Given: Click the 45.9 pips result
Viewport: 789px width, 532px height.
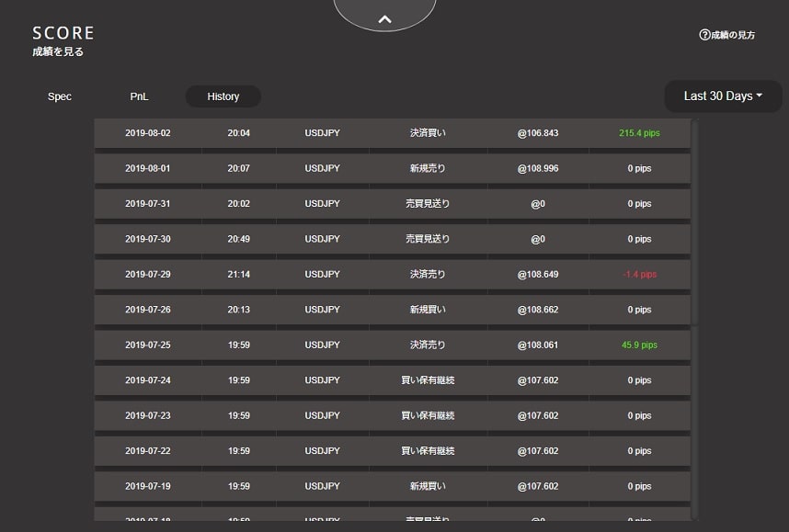Looking at the screenshot, I should (x=639, y=345).
